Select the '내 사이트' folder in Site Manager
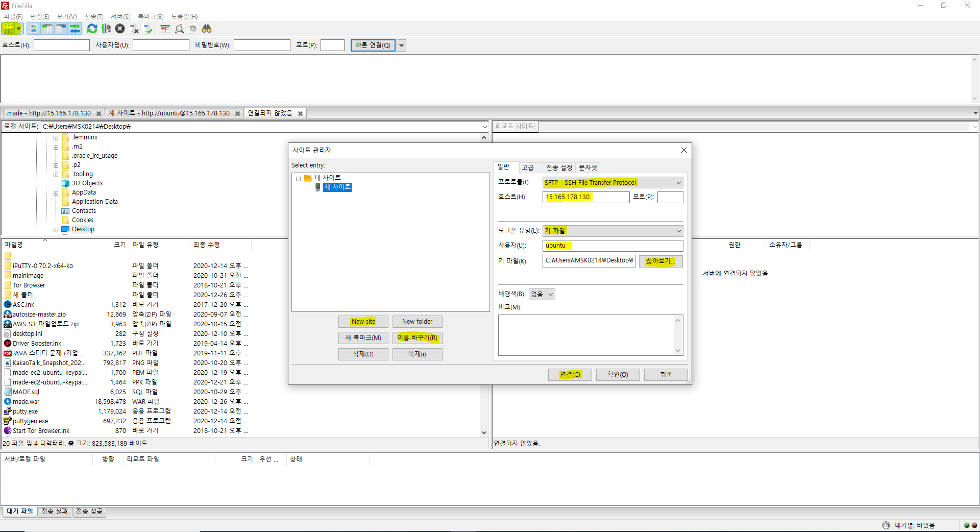 pyautogui.click(x=327, y=178)
